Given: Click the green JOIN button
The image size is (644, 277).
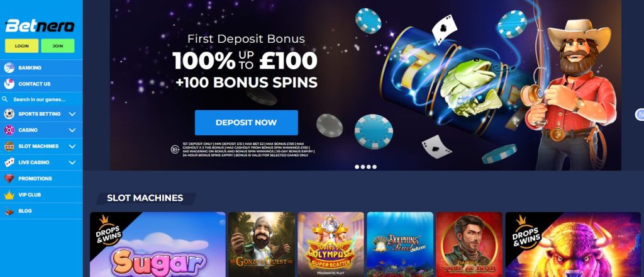Looking at the screenshot, I should 58,46.
